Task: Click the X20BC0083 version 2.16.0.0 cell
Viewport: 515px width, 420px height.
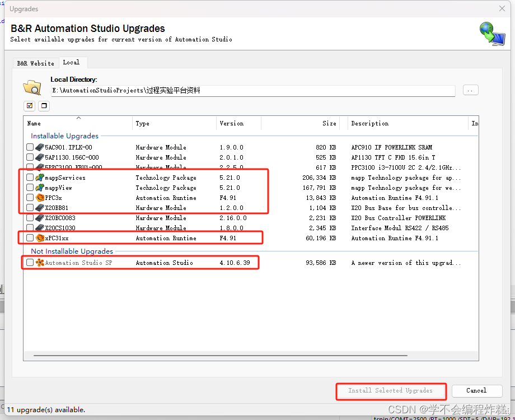Action: tap(233, 218)
